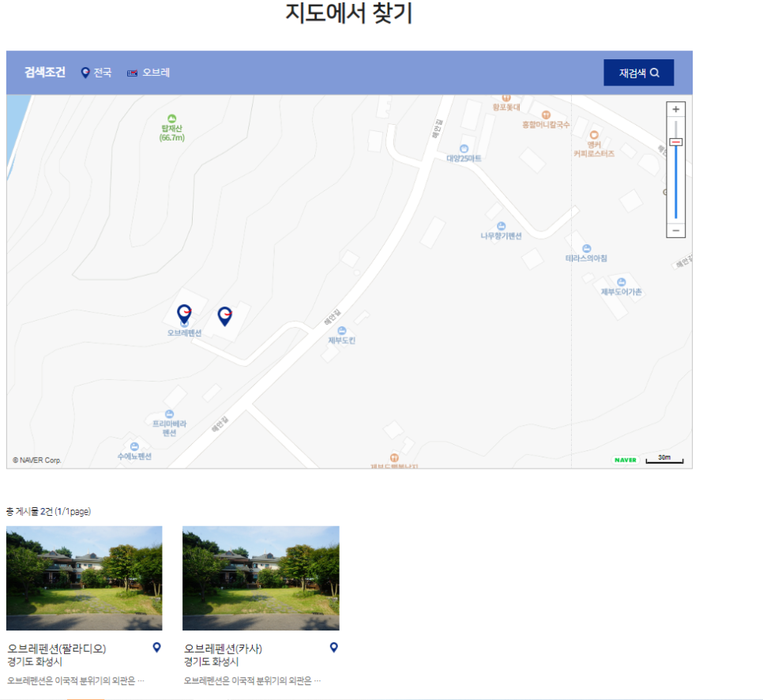Click the 홍할머니칼국수 restaurant marker
This screenshot has height=700, width=763.
[x=546, y=115]
